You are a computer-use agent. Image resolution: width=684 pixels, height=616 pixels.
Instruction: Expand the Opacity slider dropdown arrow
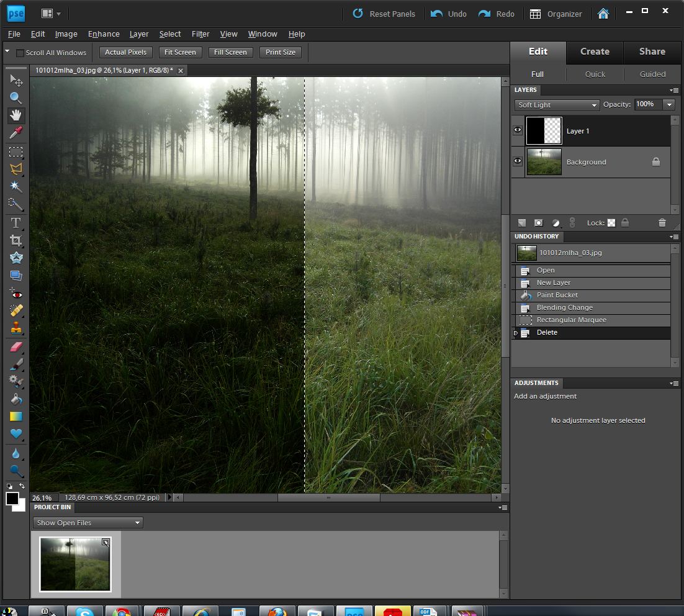pos(669,105)
